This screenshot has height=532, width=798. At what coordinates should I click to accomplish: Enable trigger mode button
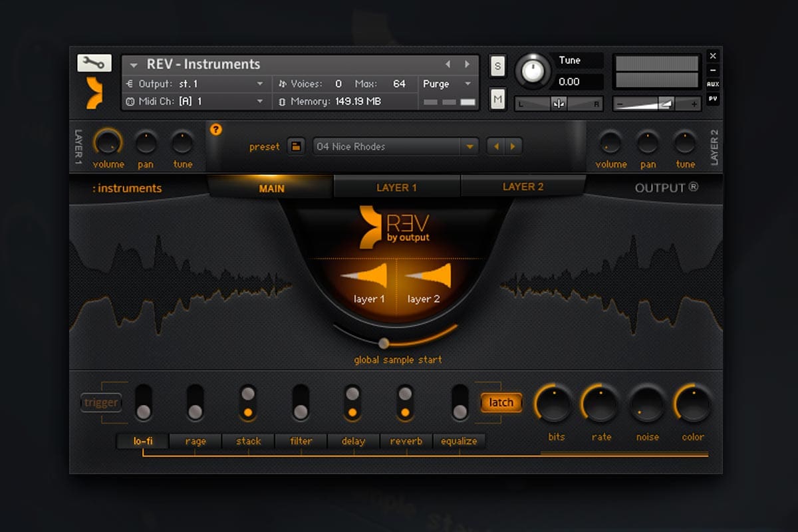point(101,402)
